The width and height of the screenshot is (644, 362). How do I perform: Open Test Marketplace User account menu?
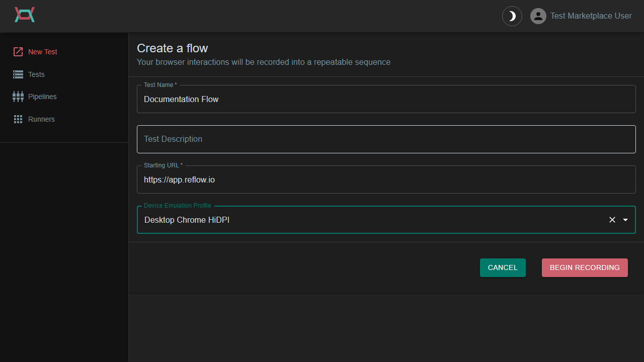tap(591, 16)
